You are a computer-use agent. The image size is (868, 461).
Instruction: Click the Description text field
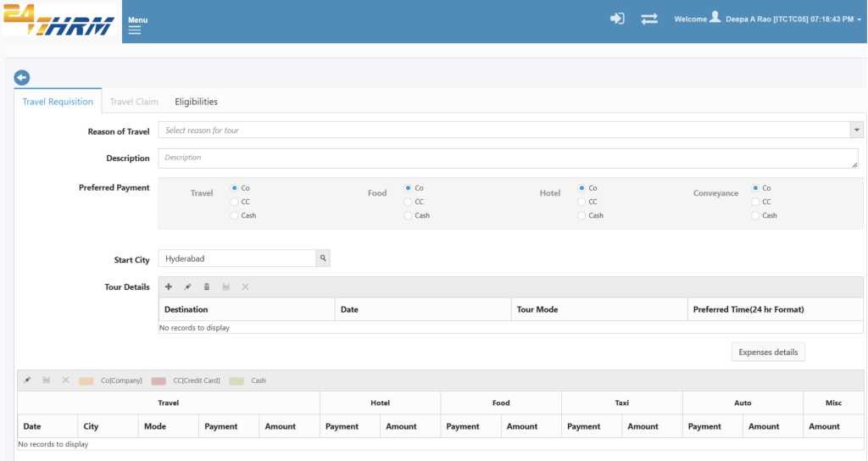click(x=509, y=158)
